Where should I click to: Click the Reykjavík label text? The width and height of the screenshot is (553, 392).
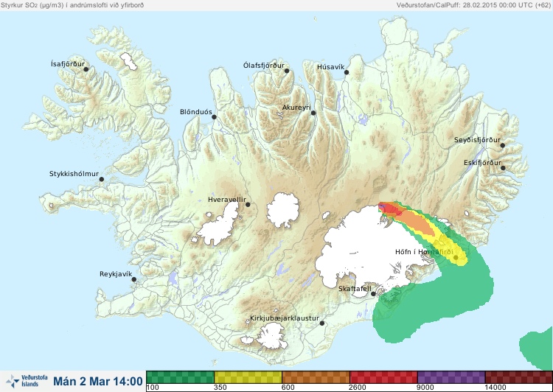[x=116, y=274]
